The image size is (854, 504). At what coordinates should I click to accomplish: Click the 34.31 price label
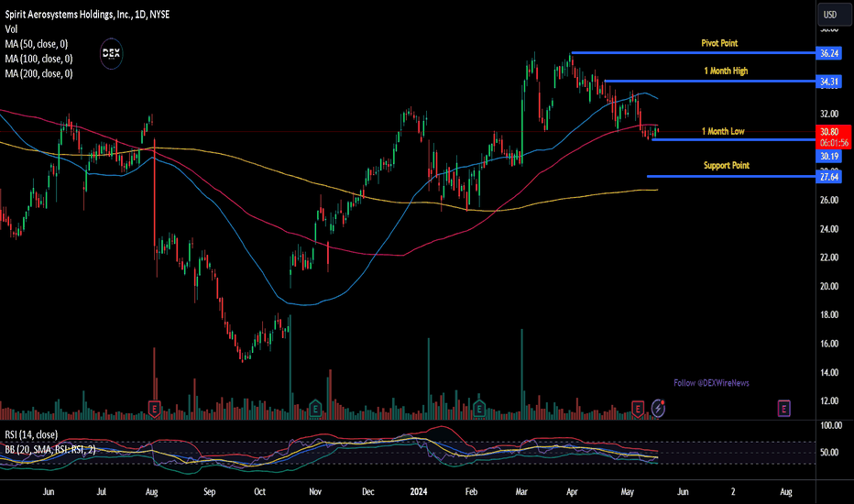tap(829, 82)
